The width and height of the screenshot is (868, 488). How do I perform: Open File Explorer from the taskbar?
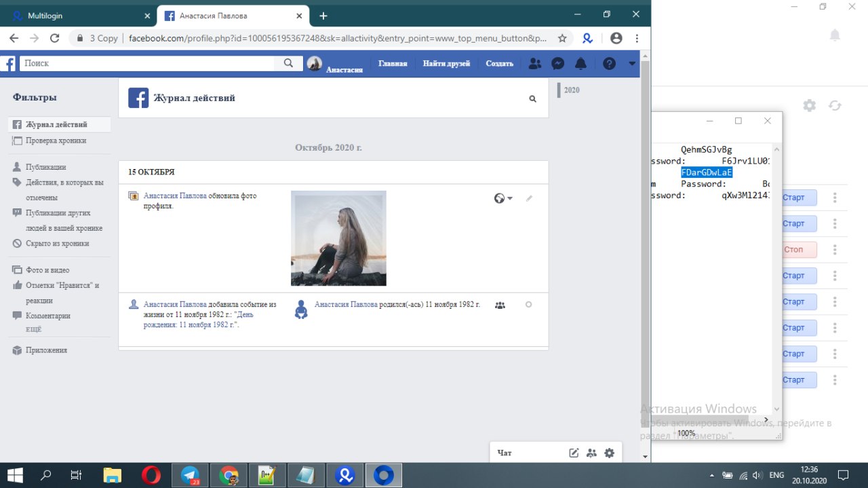coord(113,475)
